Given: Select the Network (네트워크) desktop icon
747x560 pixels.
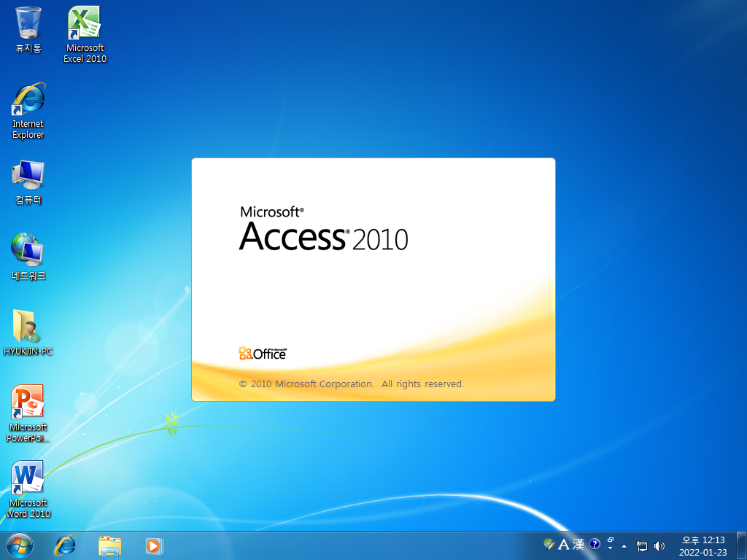Looking at the screenshot, I should [x=28, y=256].
